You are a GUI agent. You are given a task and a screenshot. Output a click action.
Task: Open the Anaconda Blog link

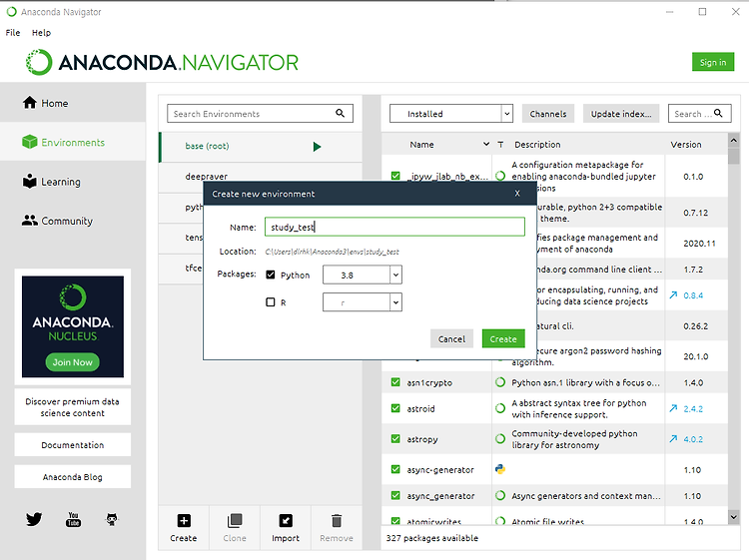(x=73, y=476)
